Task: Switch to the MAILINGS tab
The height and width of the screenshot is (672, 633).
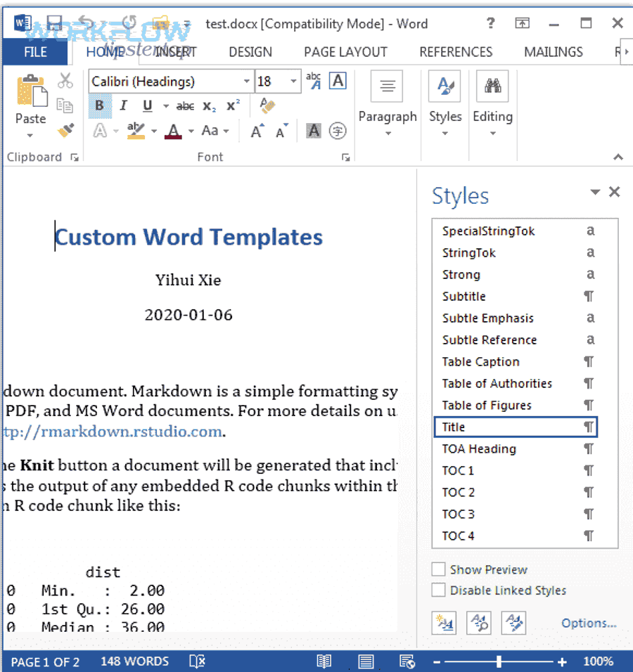Action: click(554, 52)
